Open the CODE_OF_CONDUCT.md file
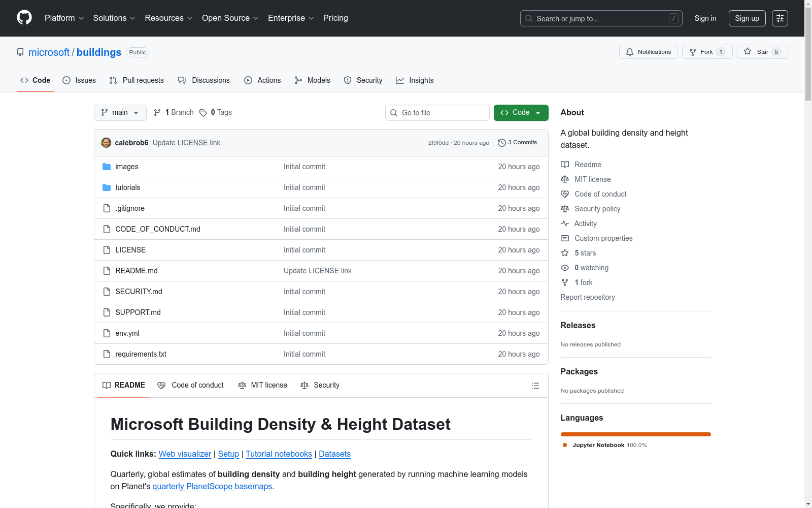 (158, 229)
